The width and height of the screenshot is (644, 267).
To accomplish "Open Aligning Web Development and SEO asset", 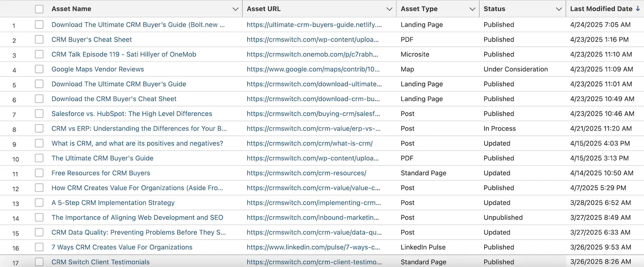I will coord(137,218).
